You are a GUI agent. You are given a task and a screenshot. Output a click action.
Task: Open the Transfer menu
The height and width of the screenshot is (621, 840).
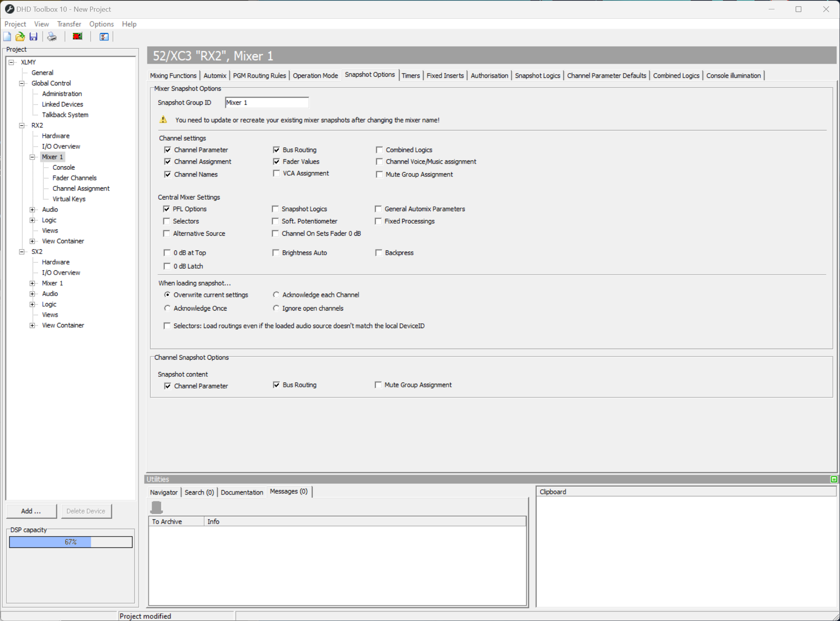(69, 24)
